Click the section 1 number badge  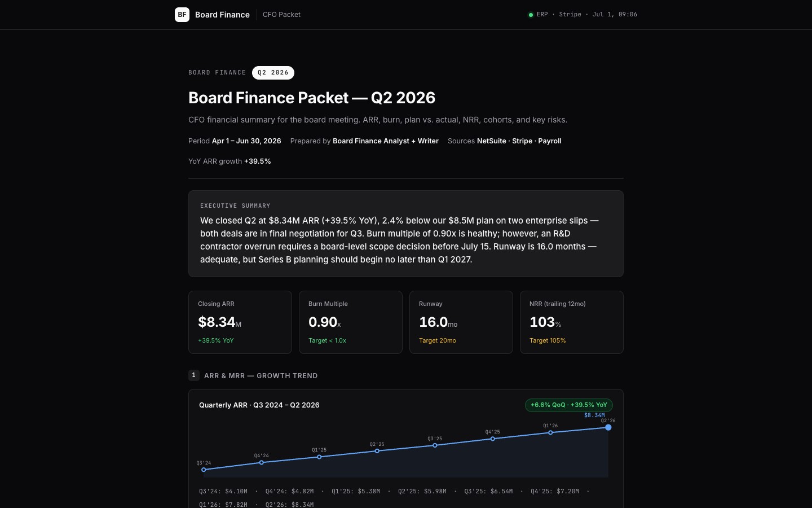194,375
